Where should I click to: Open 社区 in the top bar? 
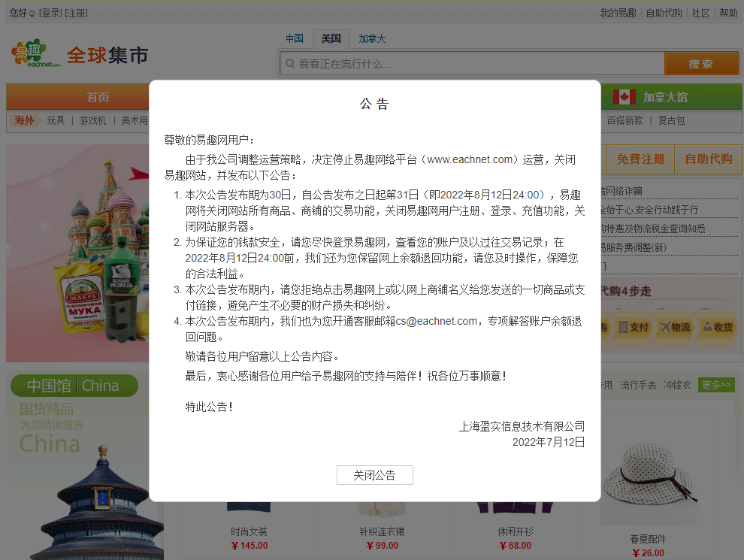point(700,13)
